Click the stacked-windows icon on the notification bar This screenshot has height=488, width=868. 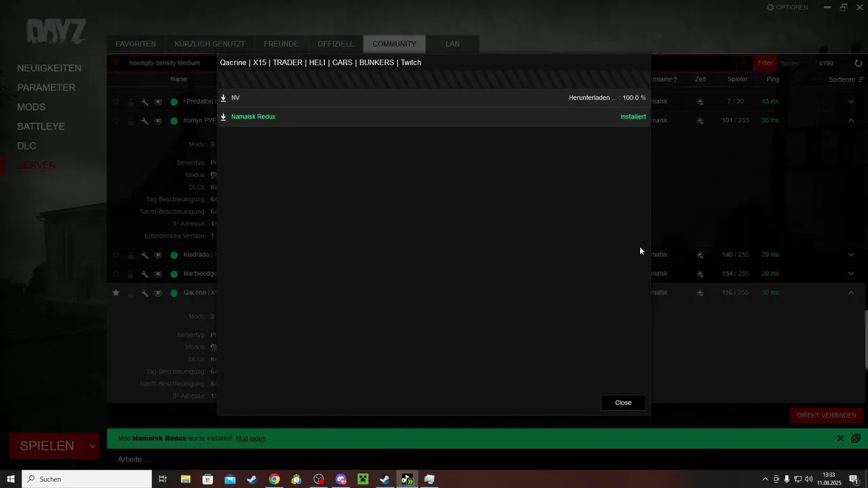pyautogui.click(x=856, y=439)
